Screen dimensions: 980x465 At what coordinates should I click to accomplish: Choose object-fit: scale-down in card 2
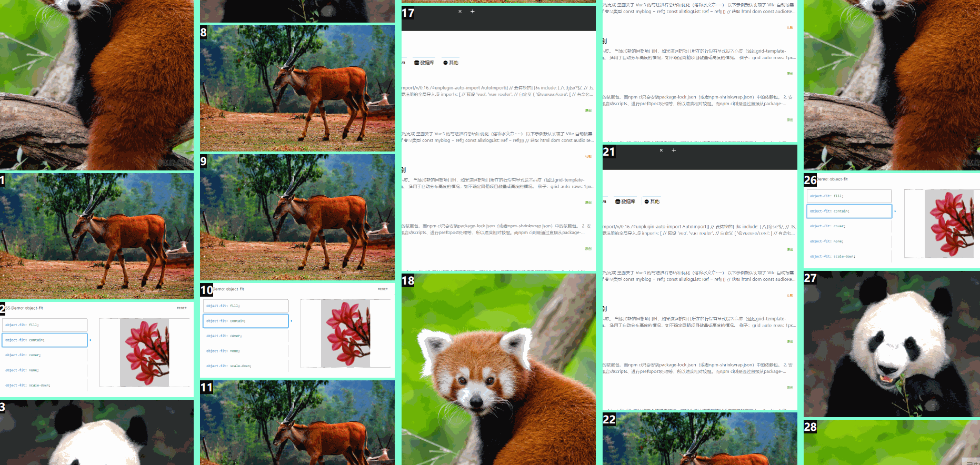tap(45, 386)
